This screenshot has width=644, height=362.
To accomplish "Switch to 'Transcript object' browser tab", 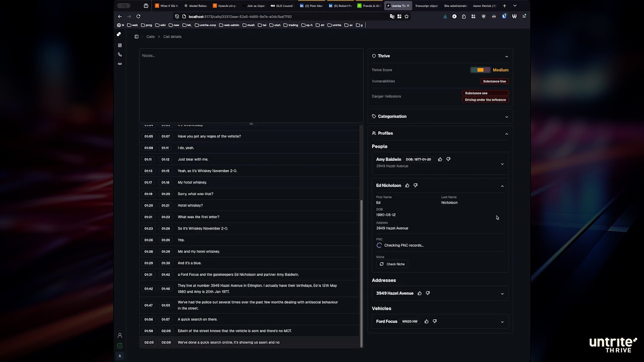I will 426,6.
